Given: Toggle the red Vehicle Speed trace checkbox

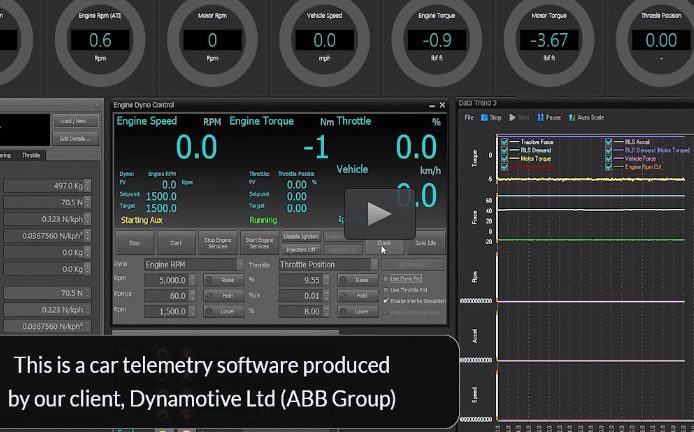Looking at the screenshot, I should click(x=504, y=167).
